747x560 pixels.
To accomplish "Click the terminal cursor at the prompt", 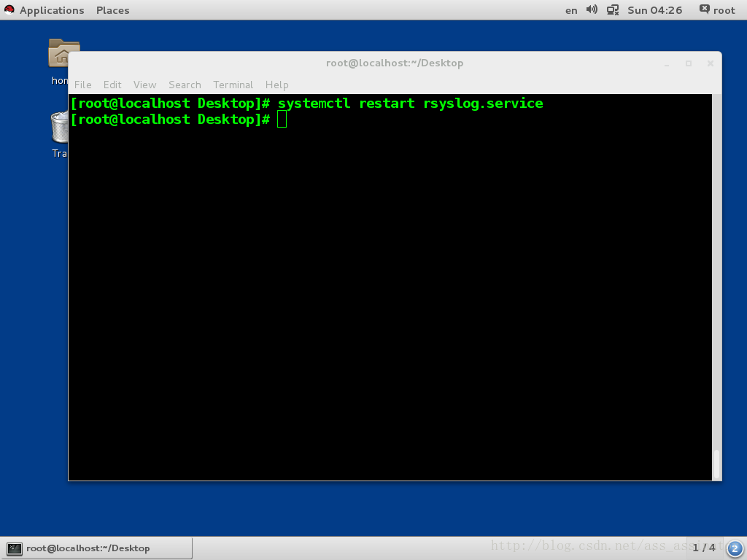I will pyautogui.click(x=282, y=119).
